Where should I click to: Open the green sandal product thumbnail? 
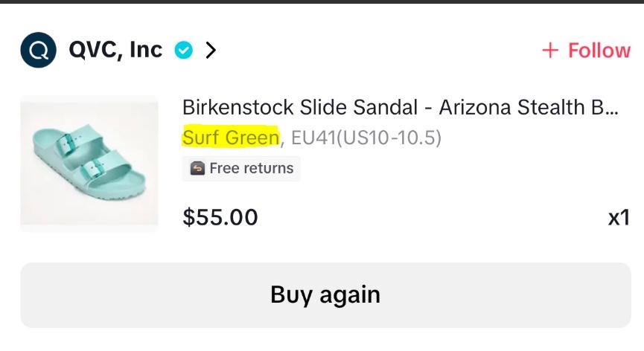[89, 164]
